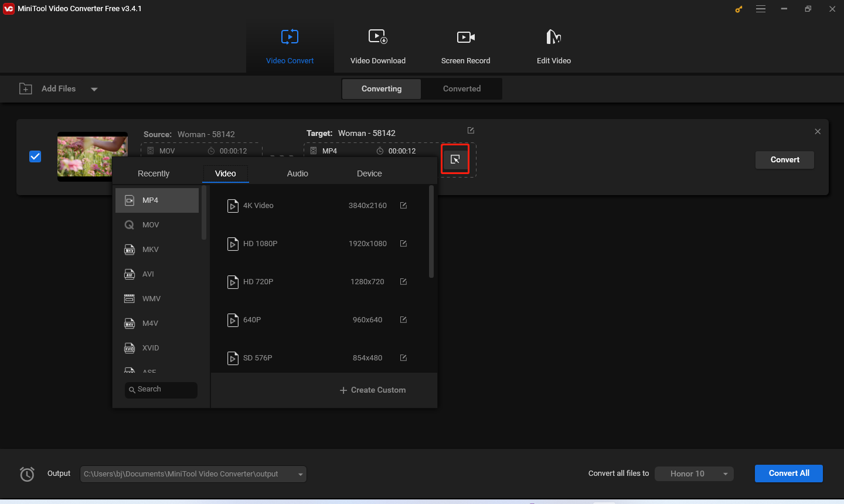Click the MOV QuickTime icon in format list
This screenshot has width=844, height=504.
coord(130,225)
